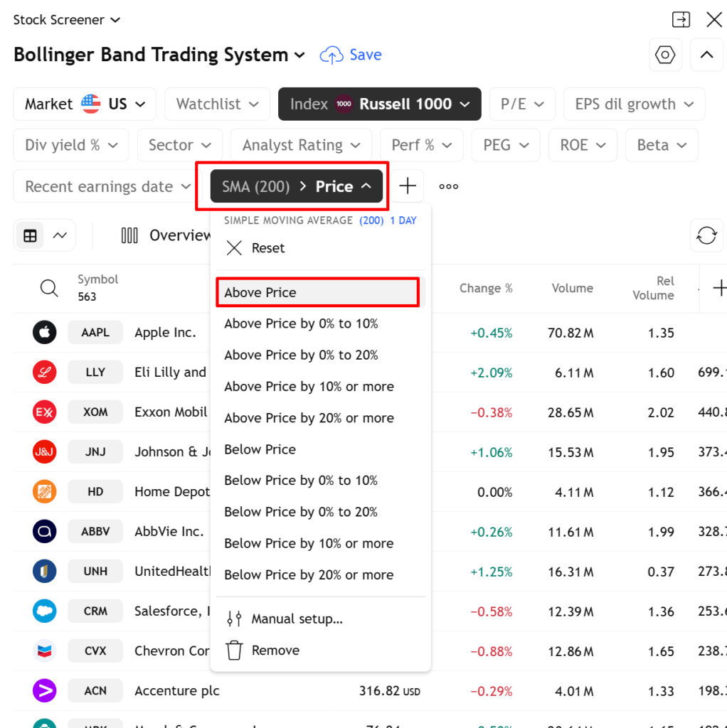Switch to table view layout
The height and width of the screenshot is (728, 727).
30,235
